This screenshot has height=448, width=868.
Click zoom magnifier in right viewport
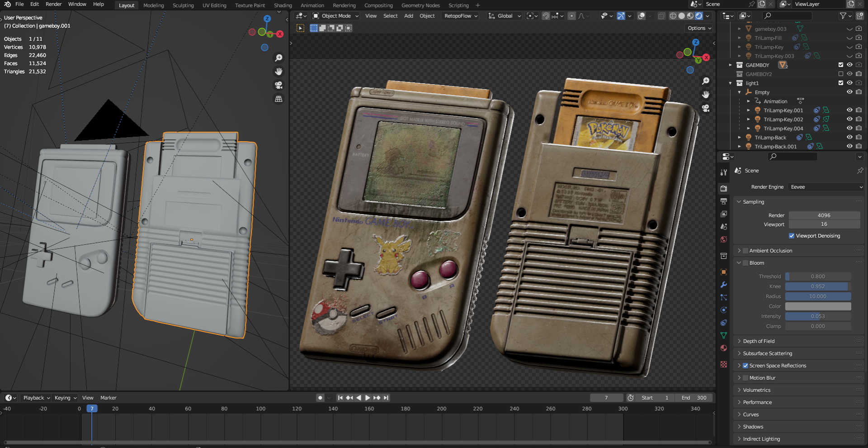point(706,81)
